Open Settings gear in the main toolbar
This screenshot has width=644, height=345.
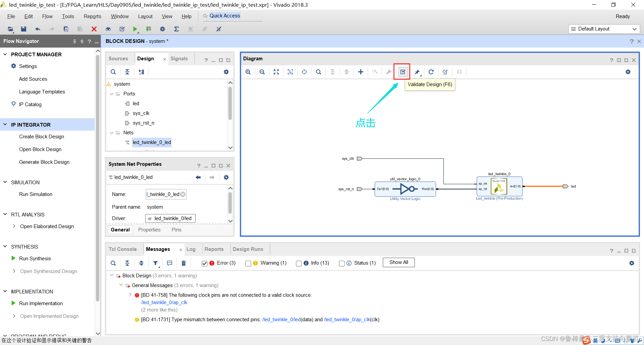point(162,29)
